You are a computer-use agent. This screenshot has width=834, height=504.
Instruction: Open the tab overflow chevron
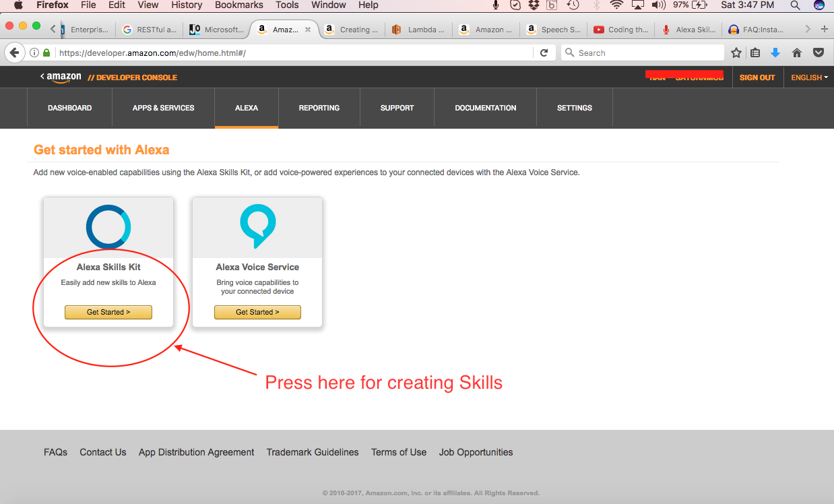click(807, 29)
